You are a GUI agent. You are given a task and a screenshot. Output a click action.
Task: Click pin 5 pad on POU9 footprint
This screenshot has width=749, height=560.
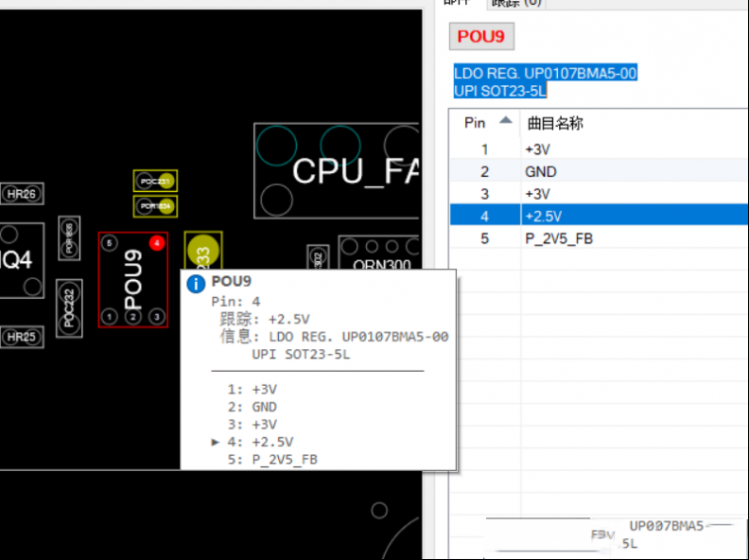109,243
